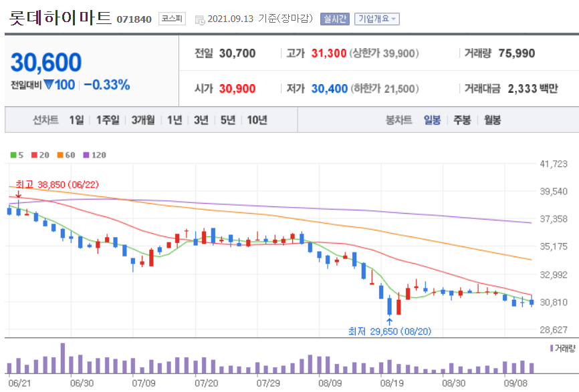This screenshot has height=392, width=579.
Task: Click the red 20-day moving average swatch
Action: tap(34, 155)
